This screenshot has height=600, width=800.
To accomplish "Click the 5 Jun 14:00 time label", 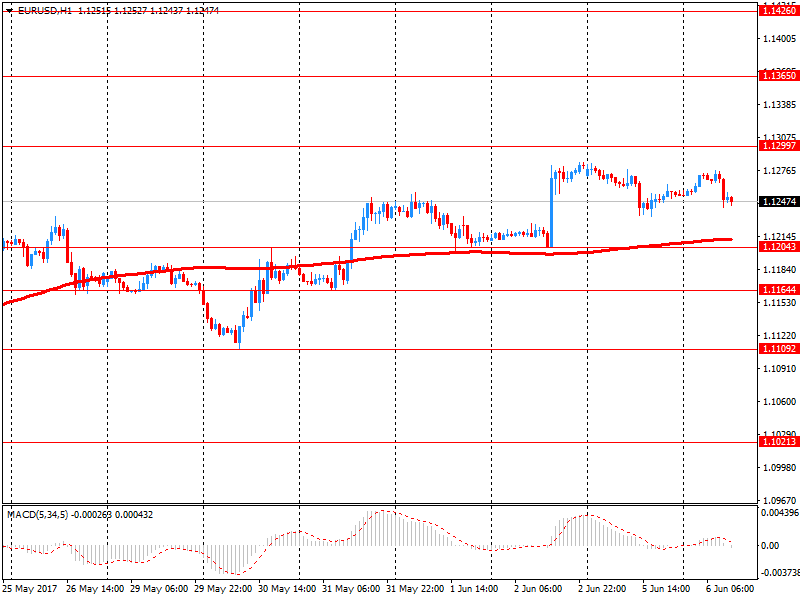I will click(x=666, y=589).
